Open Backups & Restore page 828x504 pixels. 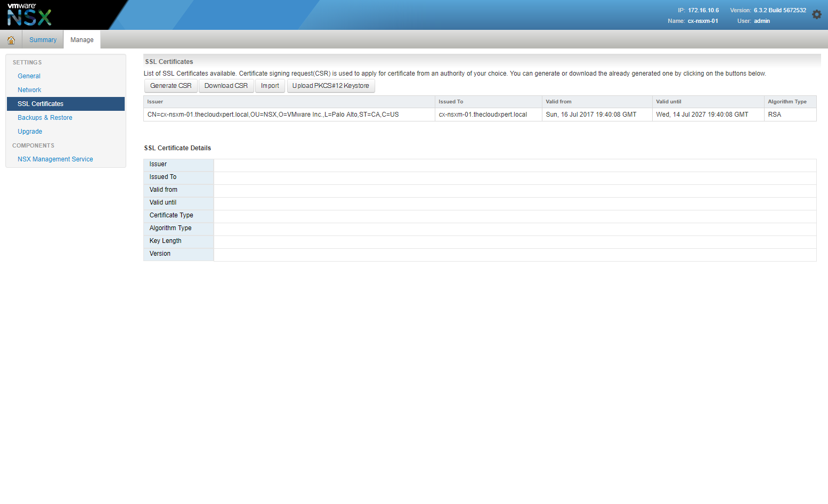coord(45,118)
